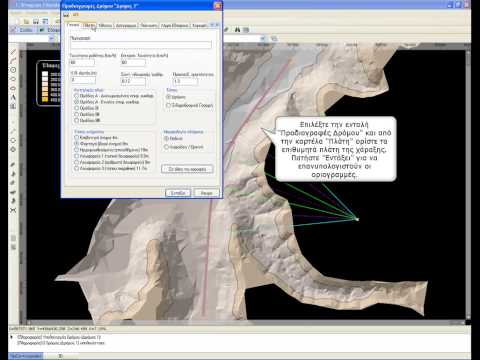Click the field showing 1.3
480x360 pixels.
point(185,81)
